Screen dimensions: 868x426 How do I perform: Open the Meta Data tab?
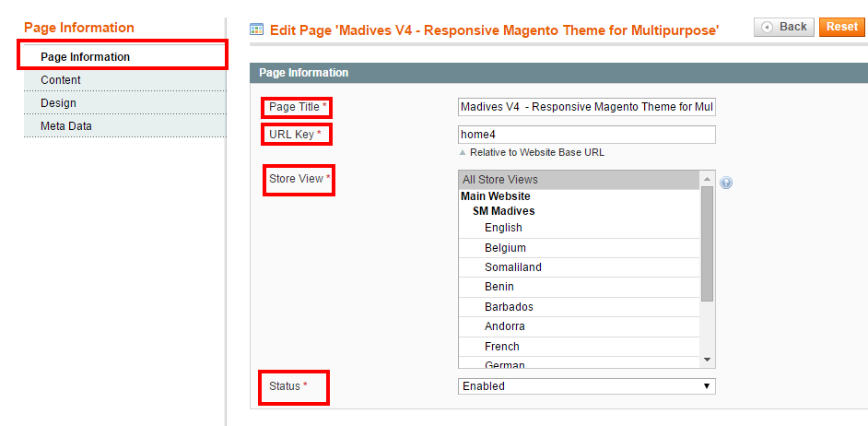[x=125, y=126]
